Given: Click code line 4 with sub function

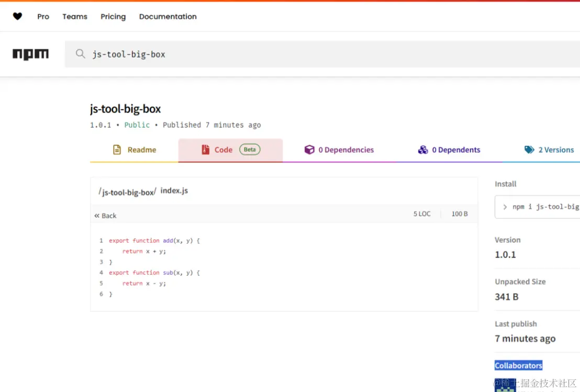Looking at the screenshot, I should pyautogui.click(x=154, y=273).
